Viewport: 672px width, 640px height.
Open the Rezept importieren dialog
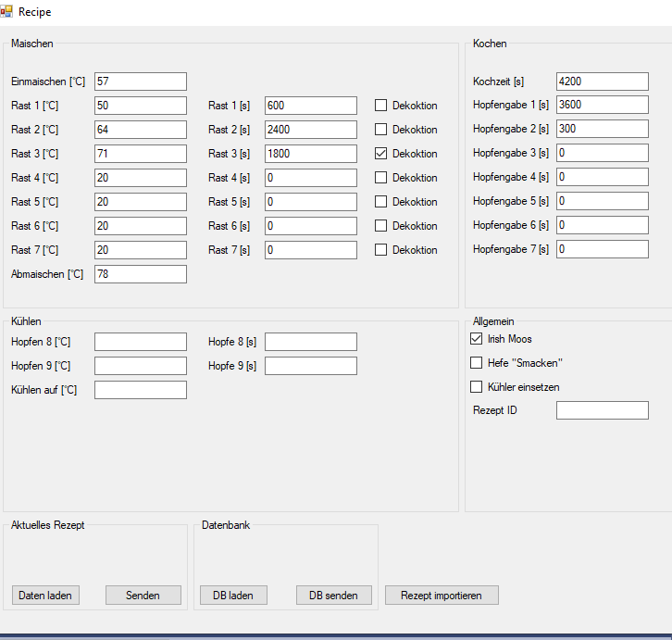[x=442, y=595]
